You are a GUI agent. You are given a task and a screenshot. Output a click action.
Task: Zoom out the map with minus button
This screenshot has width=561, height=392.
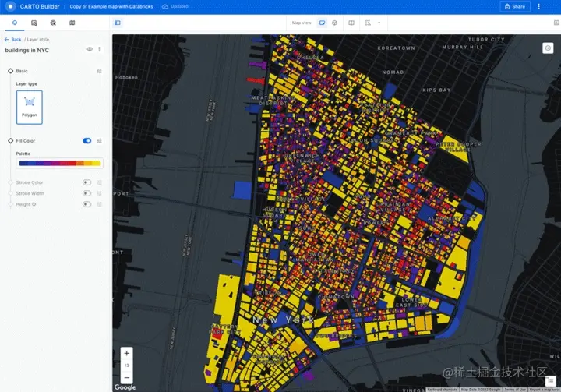[127, 378]
